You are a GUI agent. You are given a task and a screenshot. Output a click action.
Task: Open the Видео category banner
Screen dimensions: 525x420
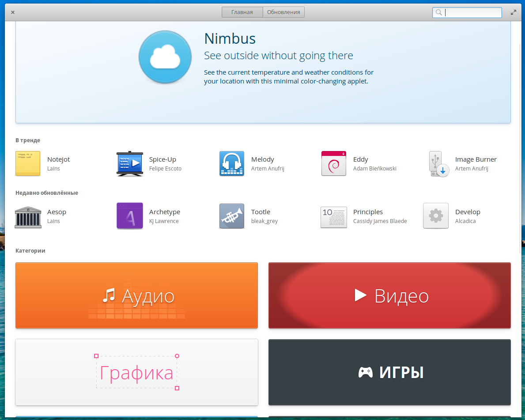click(389, 295)
